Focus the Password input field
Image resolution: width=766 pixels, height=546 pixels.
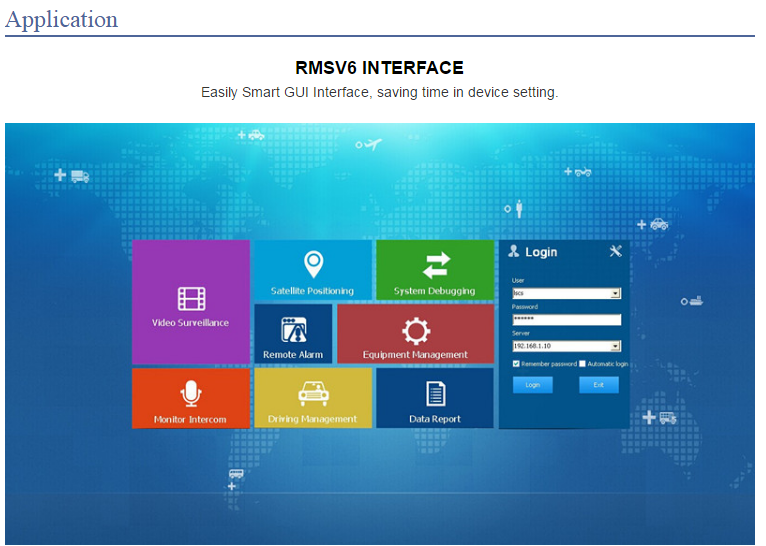[x=567, y=319]
